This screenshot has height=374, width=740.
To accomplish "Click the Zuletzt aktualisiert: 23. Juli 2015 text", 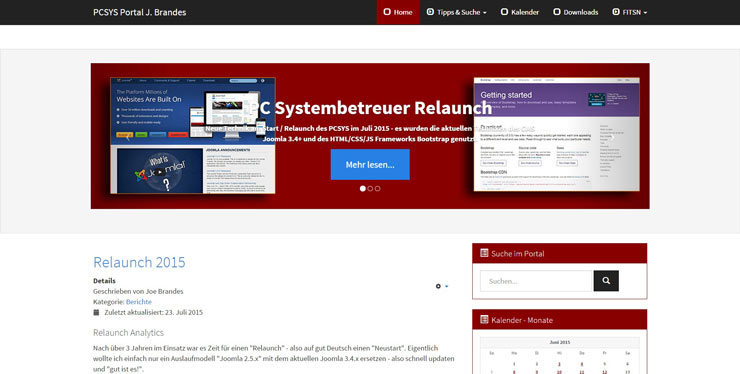I will (x=154, y=312).
